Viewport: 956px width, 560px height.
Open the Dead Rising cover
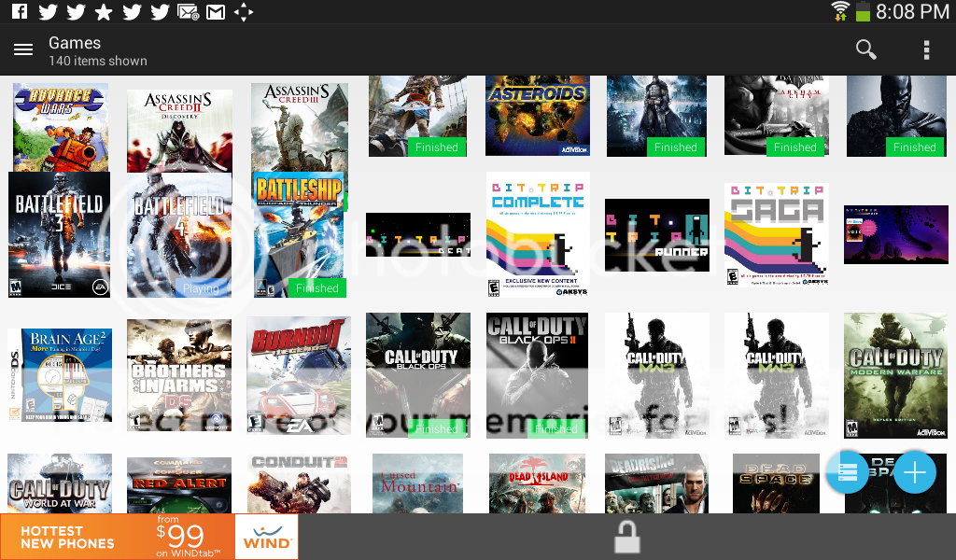coord(656,483)
